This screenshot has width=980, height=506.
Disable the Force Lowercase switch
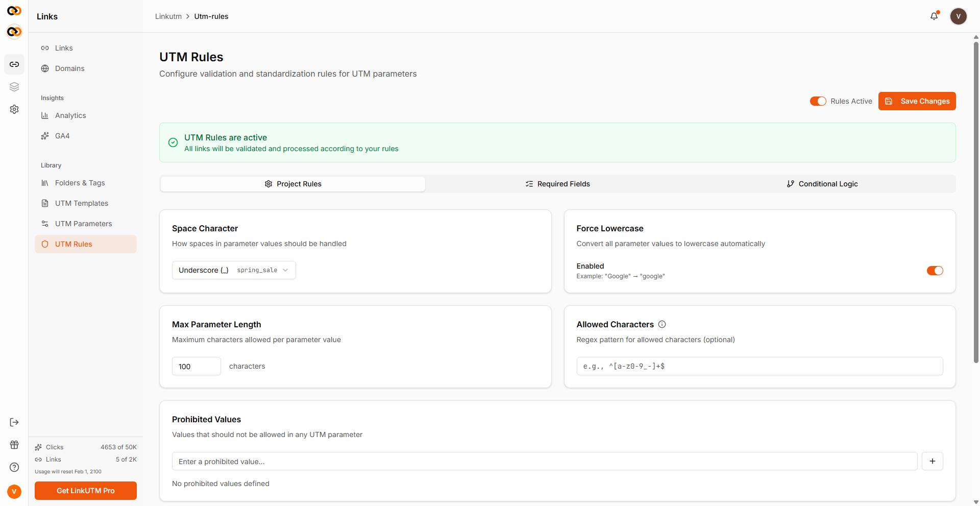(935, 271)
